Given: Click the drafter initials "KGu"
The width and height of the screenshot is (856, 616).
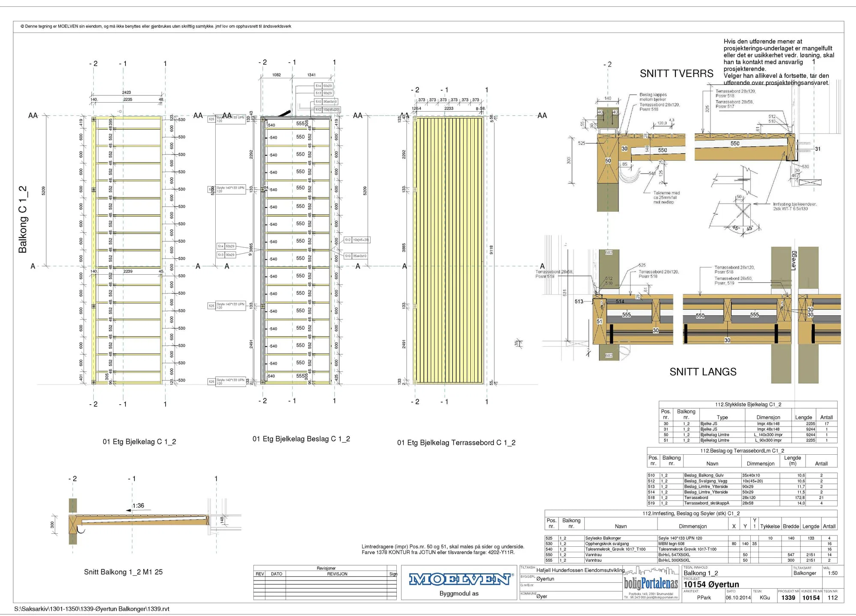Looking at the screenshot, I should coord(765,598).
